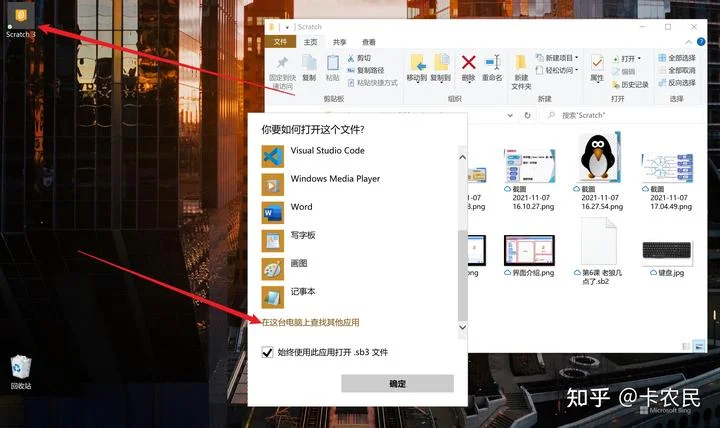The height and width of the screenshot is (428, 720).
Task: Select the penguin image 16.27.54.png
Action: coord(599,172)
